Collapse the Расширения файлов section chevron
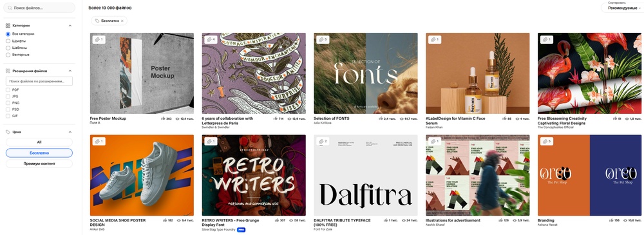The width and height of the screenshot is (644, 235). pyautogui.click(x=70, y=71)
